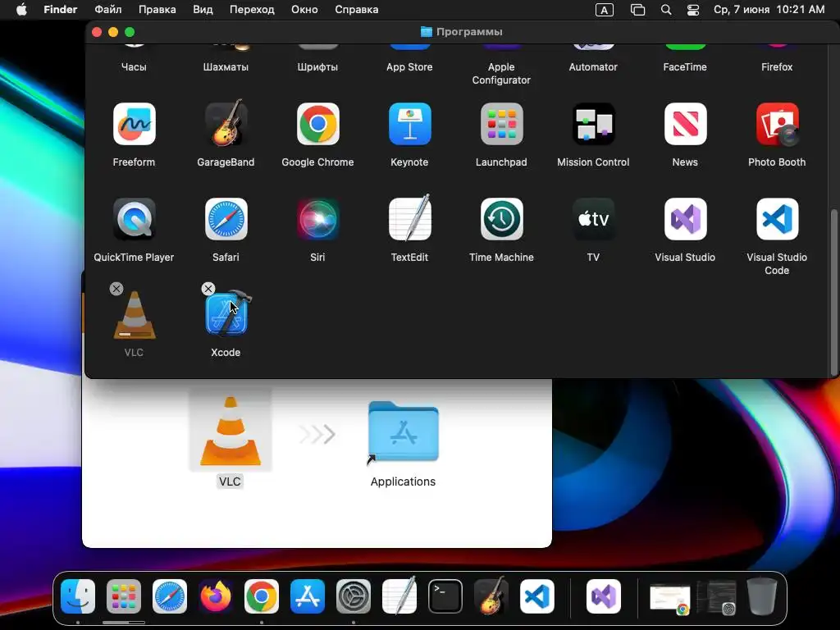
Task: Click the Applications folder shortcut in installer
Action: click(x=403, y=433)
